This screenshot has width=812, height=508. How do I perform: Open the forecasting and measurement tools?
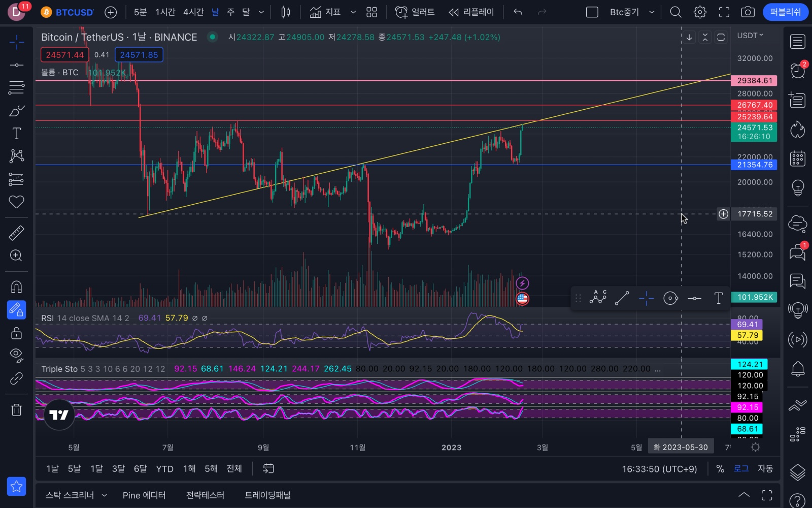point(16,179)
